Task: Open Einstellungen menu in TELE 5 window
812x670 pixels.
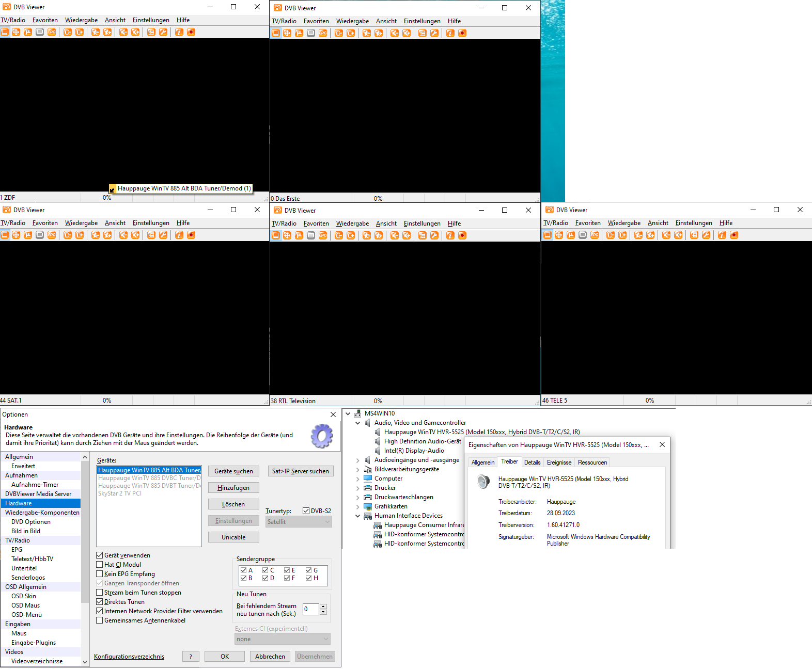Action: point(694,223)
